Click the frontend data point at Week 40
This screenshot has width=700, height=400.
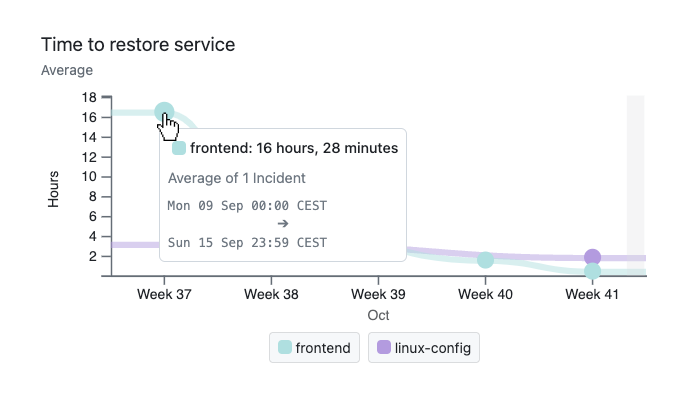[x=485, y=260]
